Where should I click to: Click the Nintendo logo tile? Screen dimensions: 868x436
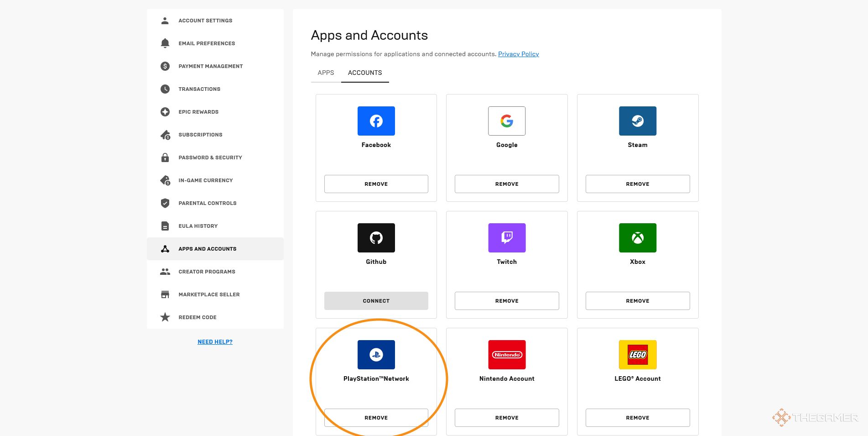(507, 355)
